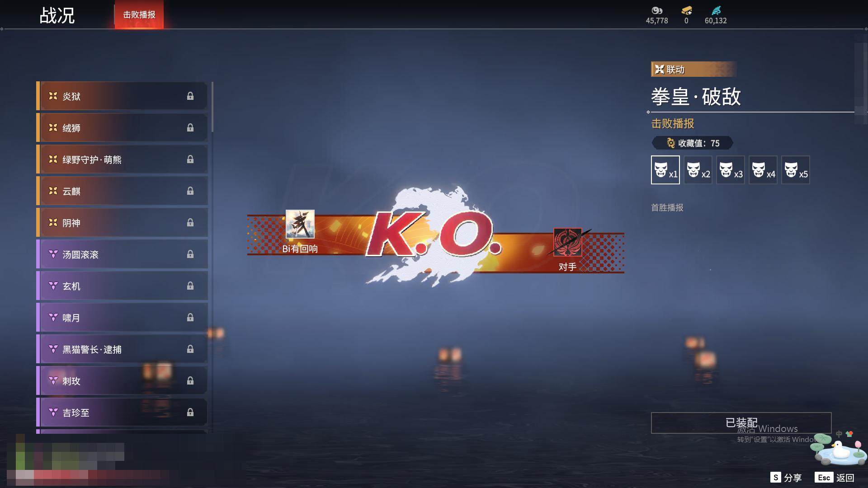Viewport: 868px width, 488px height.
Task: Select the x5 kill mask icon
Action: click(795, 170)
